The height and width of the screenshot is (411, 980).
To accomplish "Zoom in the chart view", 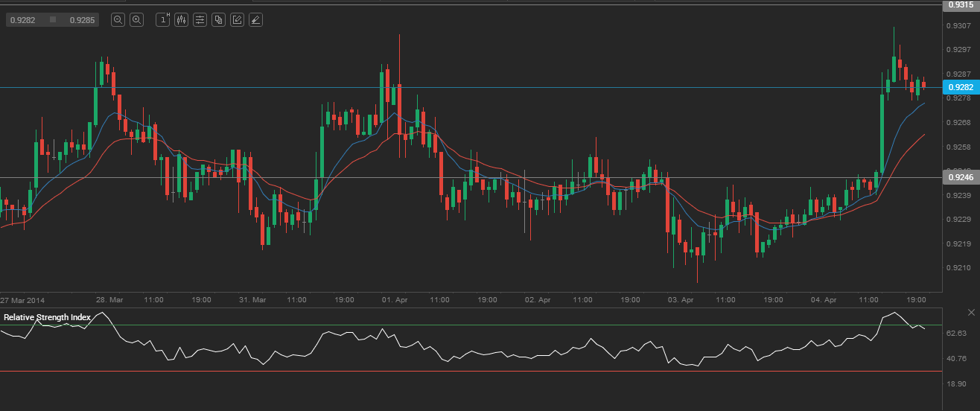I will tap(136, 20).
